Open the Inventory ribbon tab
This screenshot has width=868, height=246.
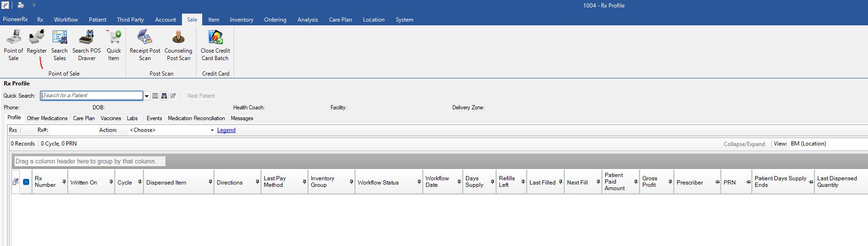pyautogui.click(x=242, y=19)
